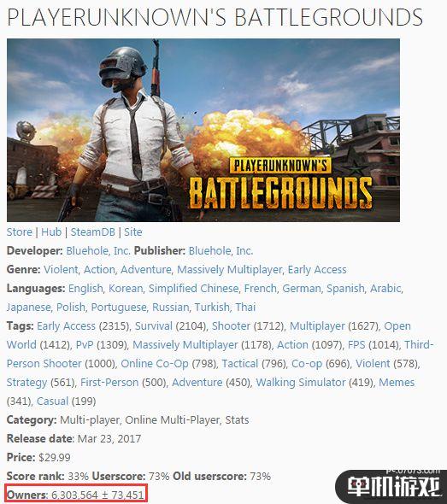
Task: Choose the Simplified Chinese language link
Action: [x=194, y=289]
